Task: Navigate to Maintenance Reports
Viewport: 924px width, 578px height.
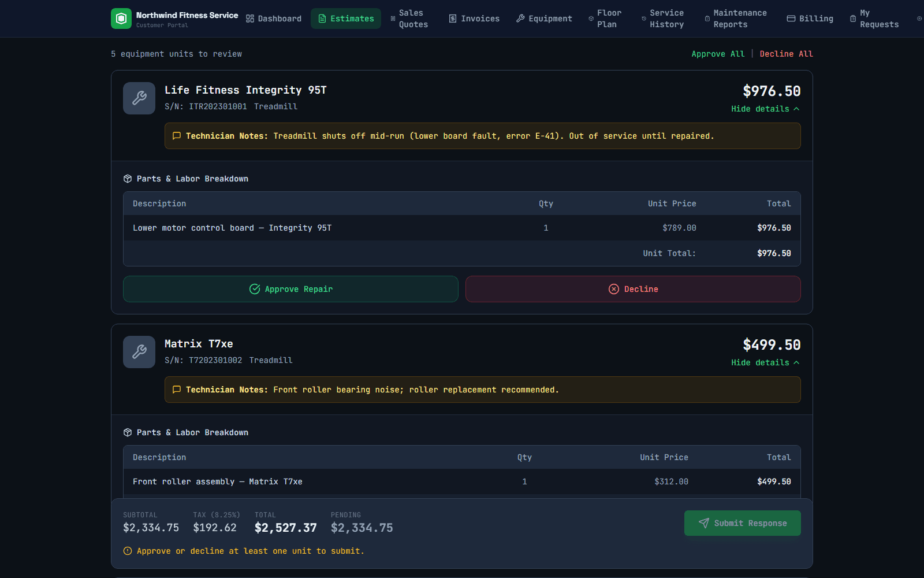Action: 736,18
